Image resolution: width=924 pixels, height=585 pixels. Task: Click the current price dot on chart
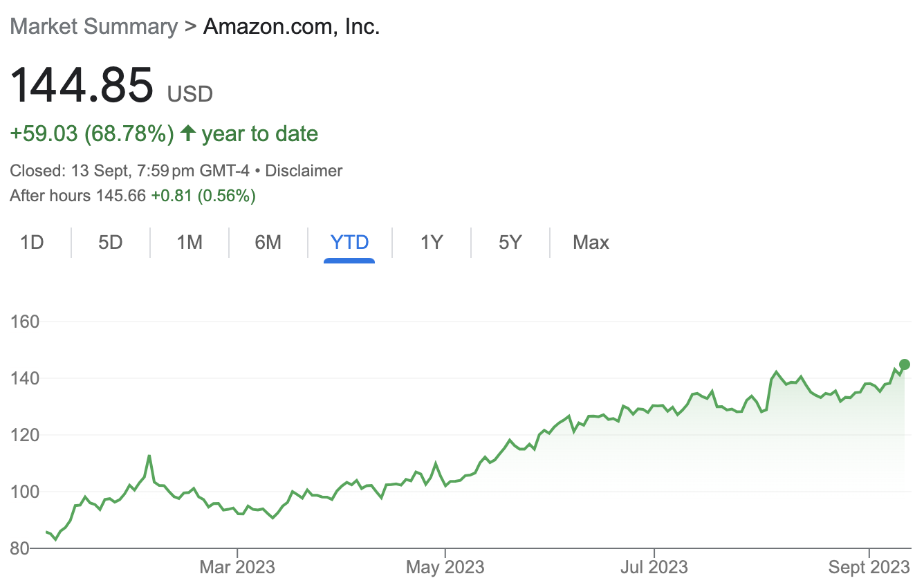904,364
